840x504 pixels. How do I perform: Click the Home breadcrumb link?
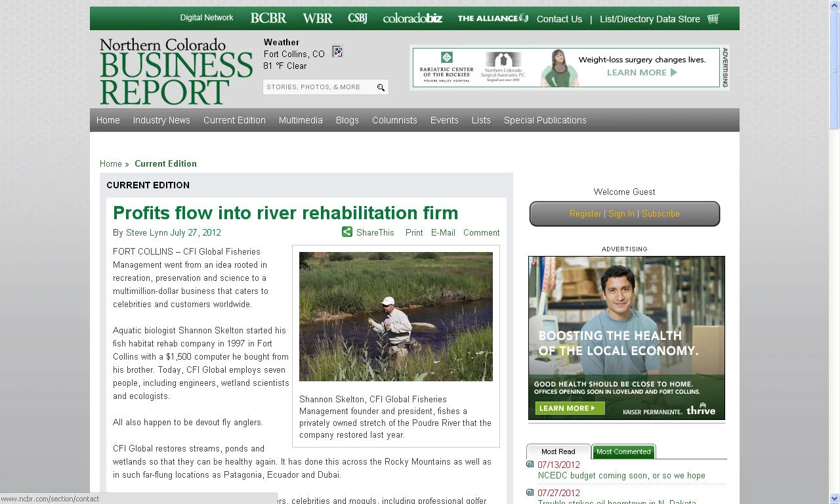point(111,163)
